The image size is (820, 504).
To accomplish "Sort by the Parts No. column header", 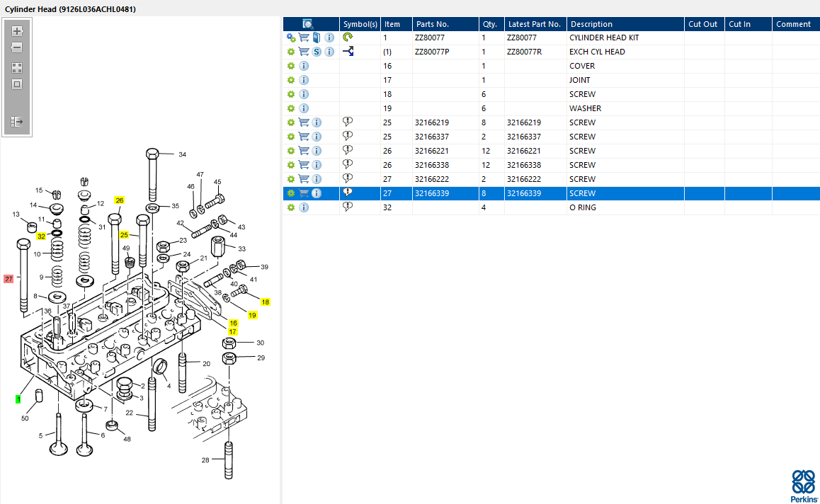I will pyautogui.click(x=445, y=24).
